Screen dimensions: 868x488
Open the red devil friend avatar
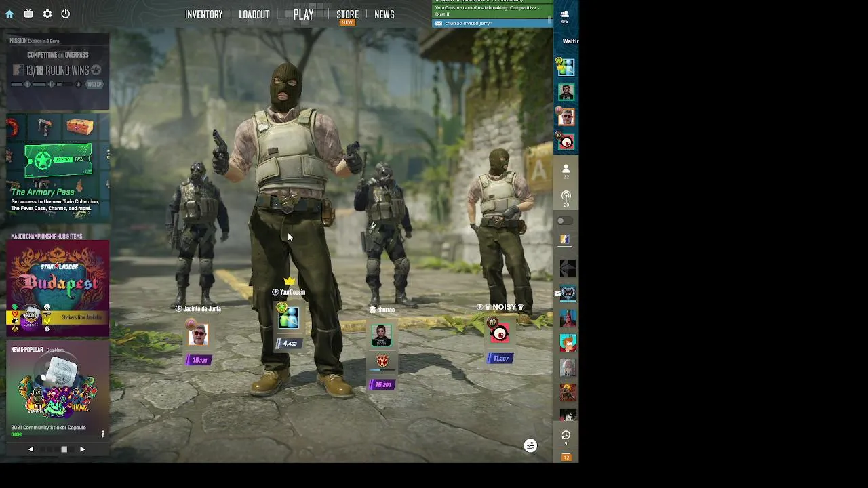click(x=568, y=318)
